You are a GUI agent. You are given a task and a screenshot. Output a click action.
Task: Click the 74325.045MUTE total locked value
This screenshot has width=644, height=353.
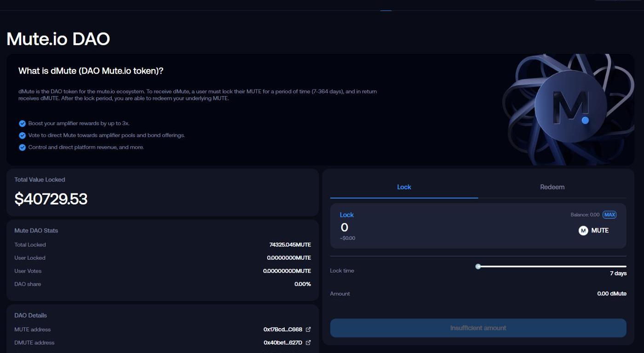[290, 245]
